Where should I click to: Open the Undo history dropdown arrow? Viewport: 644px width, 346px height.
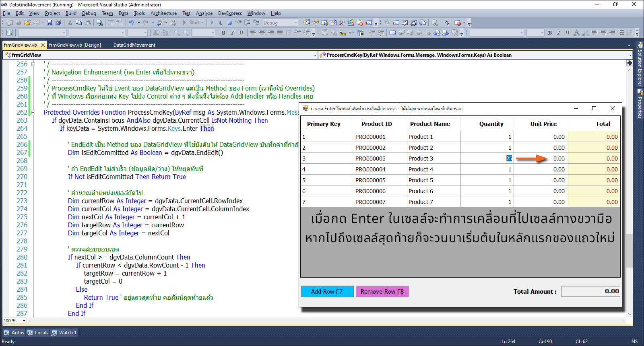(139, 23)
